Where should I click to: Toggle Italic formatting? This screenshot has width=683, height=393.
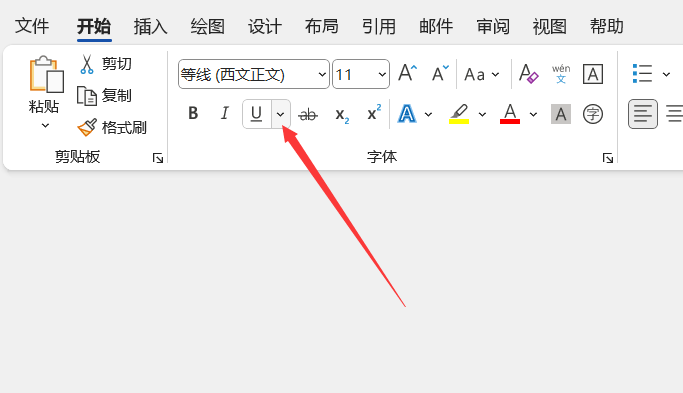(x=225, y=114)
